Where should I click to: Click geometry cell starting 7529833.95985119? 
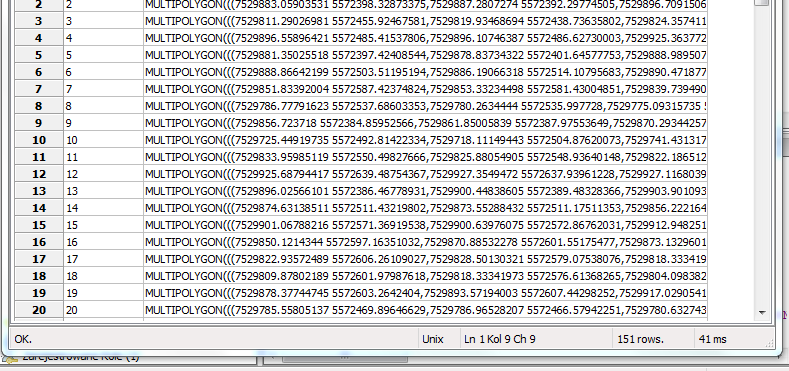click(x=426, y=157)
